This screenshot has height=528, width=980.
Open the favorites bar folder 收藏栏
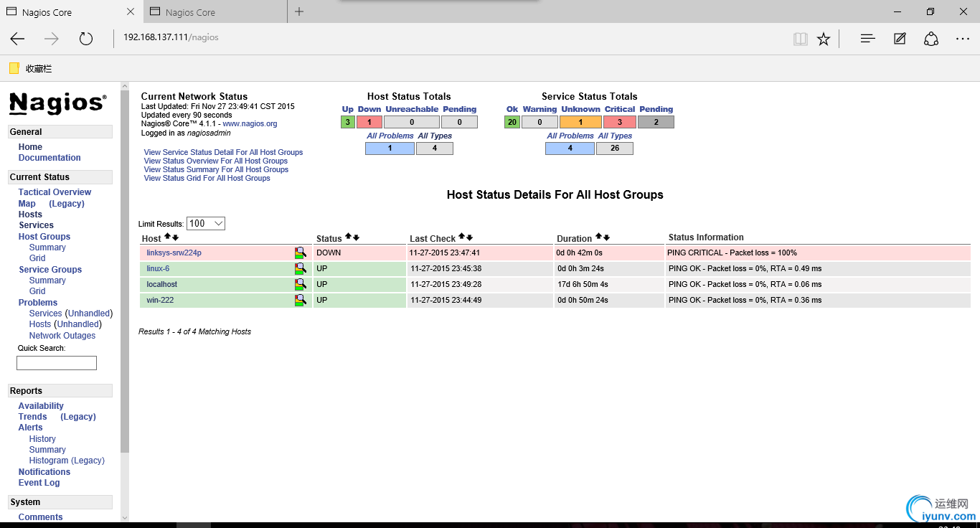(x=30, y=69)
